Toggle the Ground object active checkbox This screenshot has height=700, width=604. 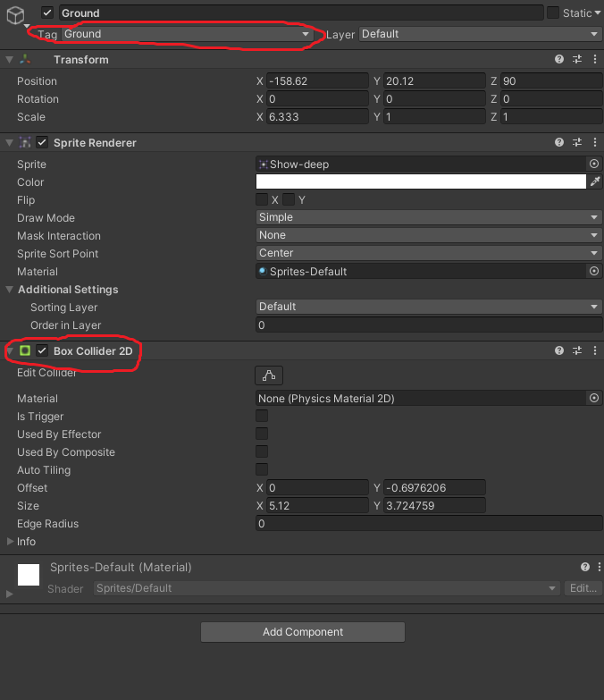click(47, 13)
